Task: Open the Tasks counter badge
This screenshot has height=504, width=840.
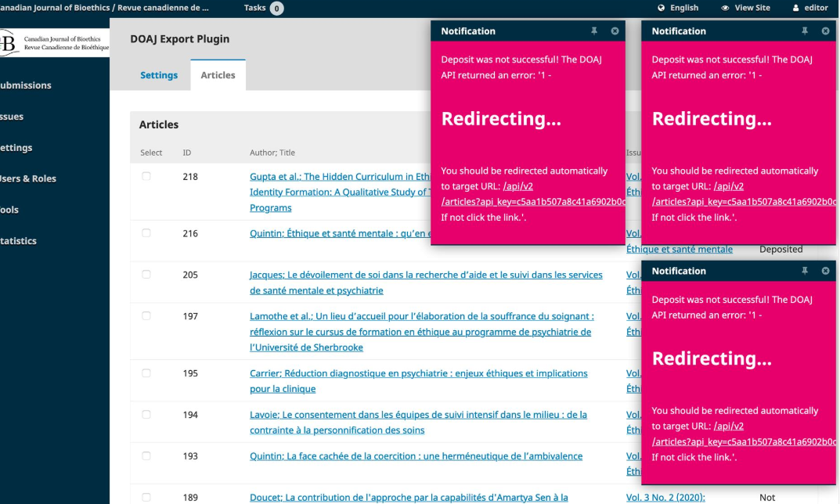Action: point(276,8)
